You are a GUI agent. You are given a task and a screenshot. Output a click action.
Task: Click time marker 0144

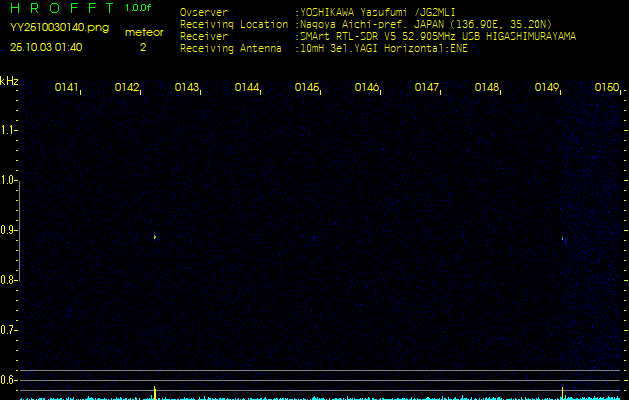click(246, 87)
